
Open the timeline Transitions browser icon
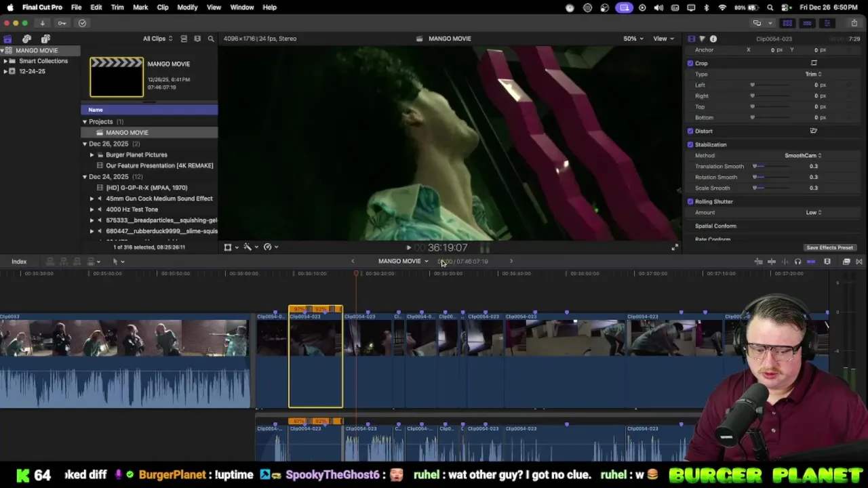coord(859,262)
